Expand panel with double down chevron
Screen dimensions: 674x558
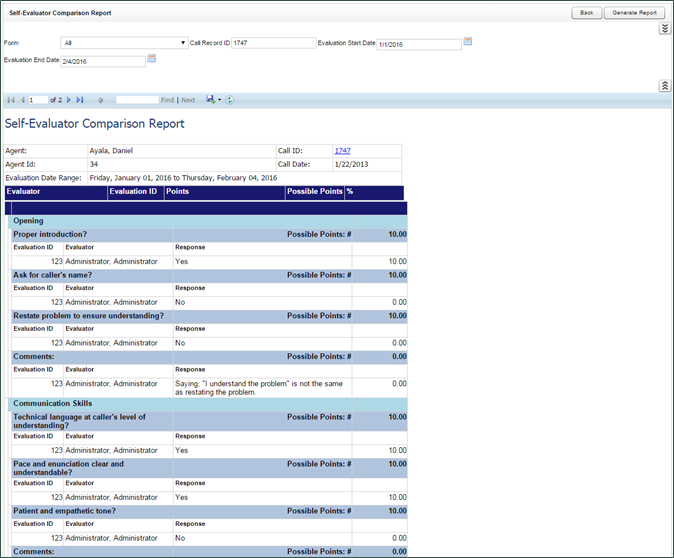click(665, 29)
